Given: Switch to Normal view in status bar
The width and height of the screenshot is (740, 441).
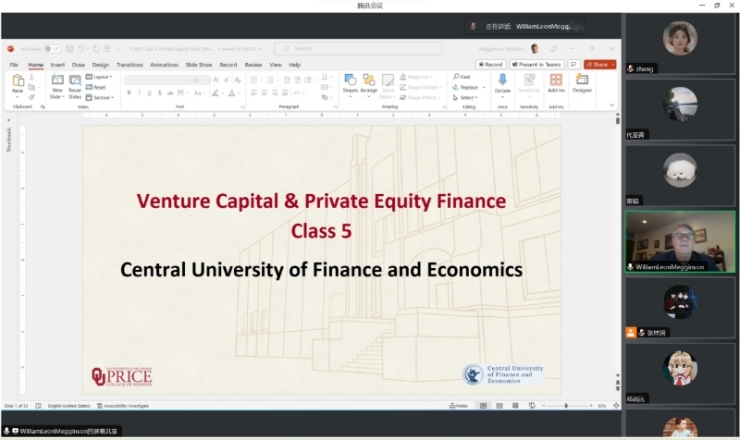Looking at the screenshot, I should point(484,405).
